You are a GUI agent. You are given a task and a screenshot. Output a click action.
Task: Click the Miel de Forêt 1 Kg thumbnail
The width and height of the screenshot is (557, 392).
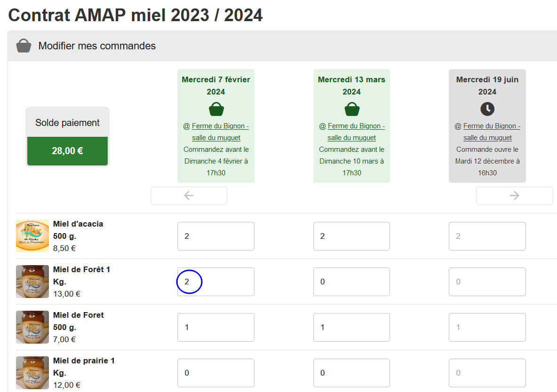point(32,281)
